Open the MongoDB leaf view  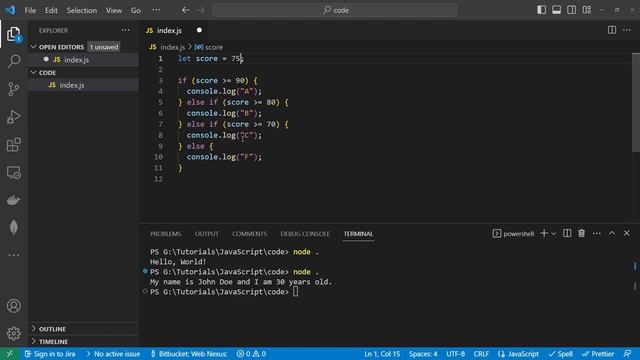click(x=13, y=227)
